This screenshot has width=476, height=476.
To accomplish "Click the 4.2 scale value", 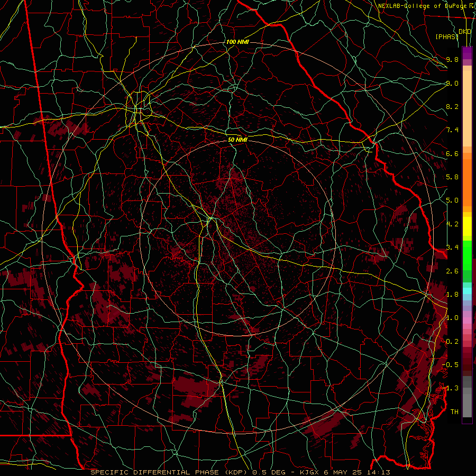I will (452, 224).
